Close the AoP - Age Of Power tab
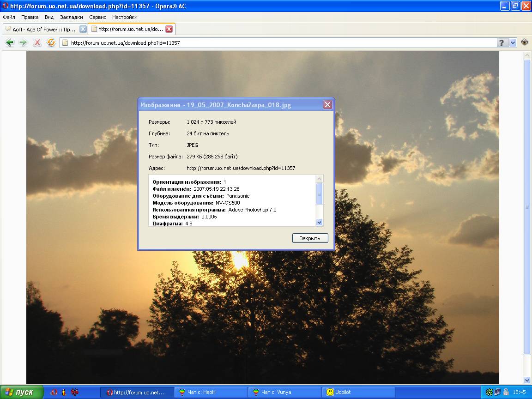Screen dimensions: 532x399 [83, 29]
